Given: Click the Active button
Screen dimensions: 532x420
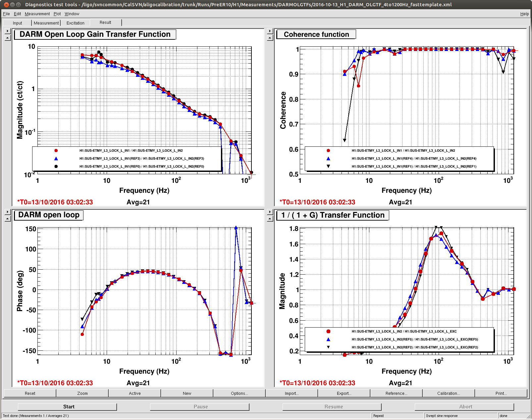Looking at the screenshot, I should tap(135, 393).
